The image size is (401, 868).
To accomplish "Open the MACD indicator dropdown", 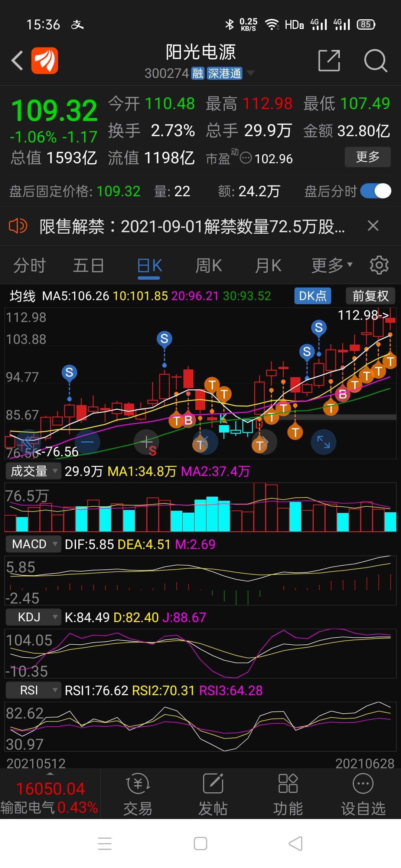I will 33,544.
